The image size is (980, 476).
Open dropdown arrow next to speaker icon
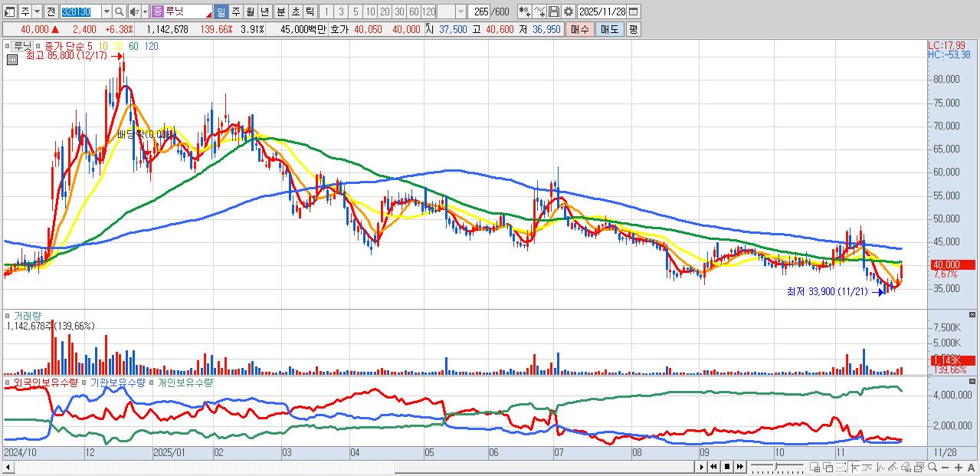(x=145, y=11)
